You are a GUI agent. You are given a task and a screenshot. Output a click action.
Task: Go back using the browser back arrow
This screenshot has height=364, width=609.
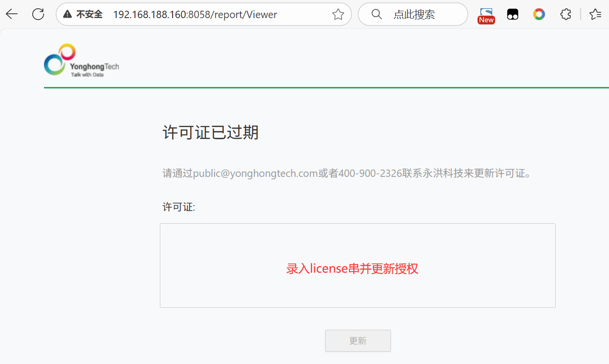12,14
